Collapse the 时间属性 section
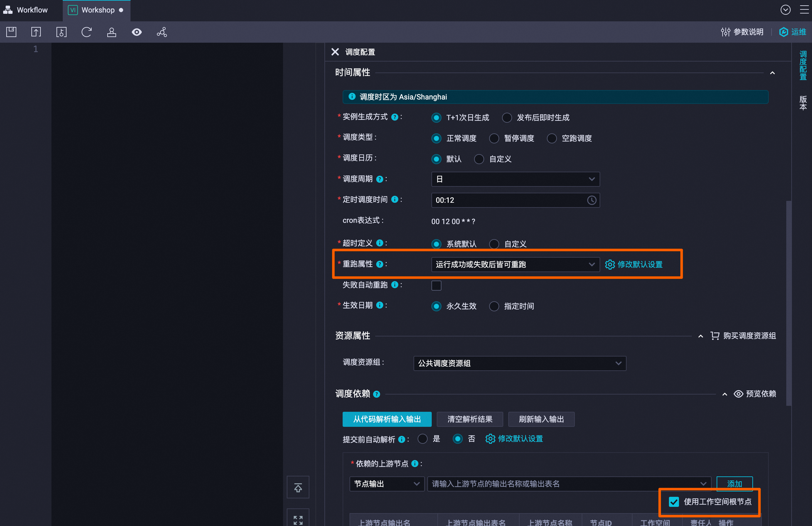The width and height of the screenshot is (812, 526). click(x=772, y=73)
